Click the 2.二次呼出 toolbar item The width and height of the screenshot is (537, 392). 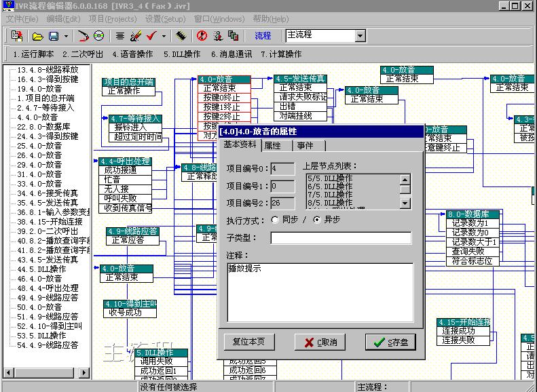(83, 54)
